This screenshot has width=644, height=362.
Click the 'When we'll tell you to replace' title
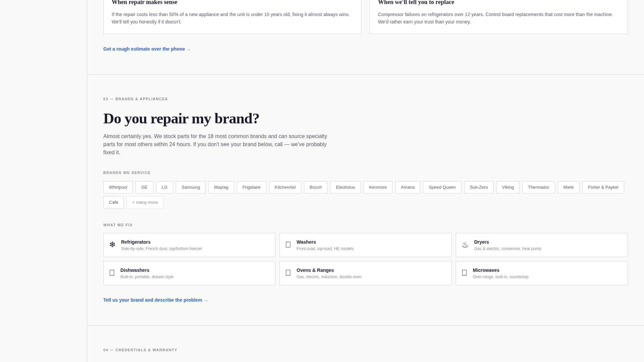416,2
